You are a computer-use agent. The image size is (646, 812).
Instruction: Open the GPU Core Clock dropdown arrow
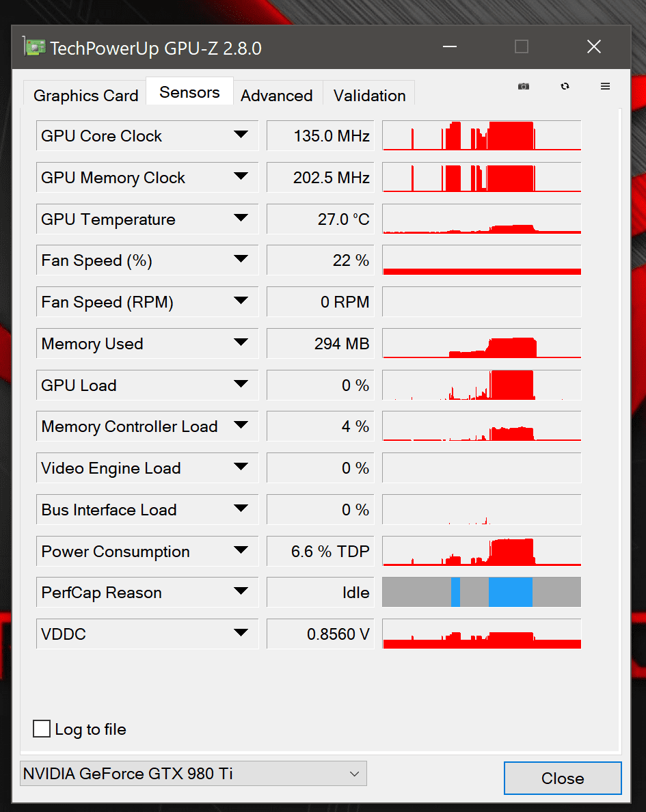click(x=241, y=135)
